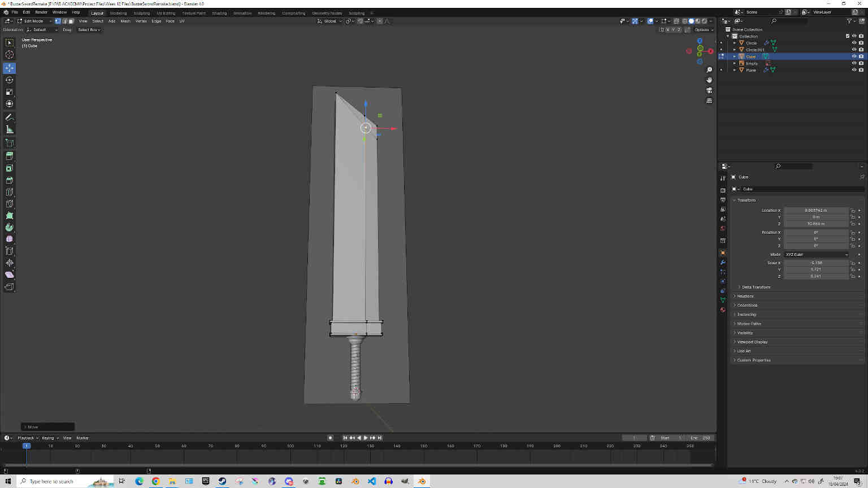Lock Location X value
The image size is (868, 488).
(853, 210)
